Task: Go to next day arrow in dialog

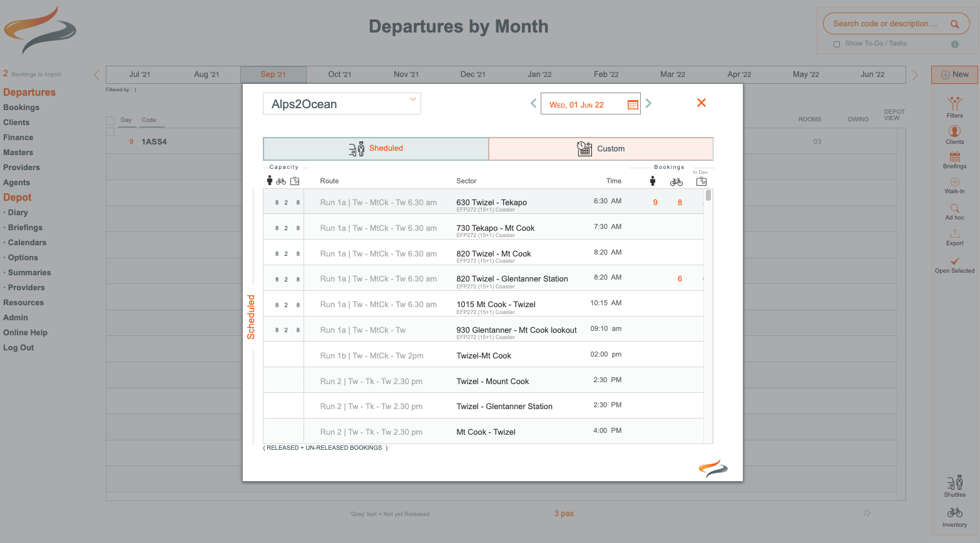Action: [x=648, y=103]
